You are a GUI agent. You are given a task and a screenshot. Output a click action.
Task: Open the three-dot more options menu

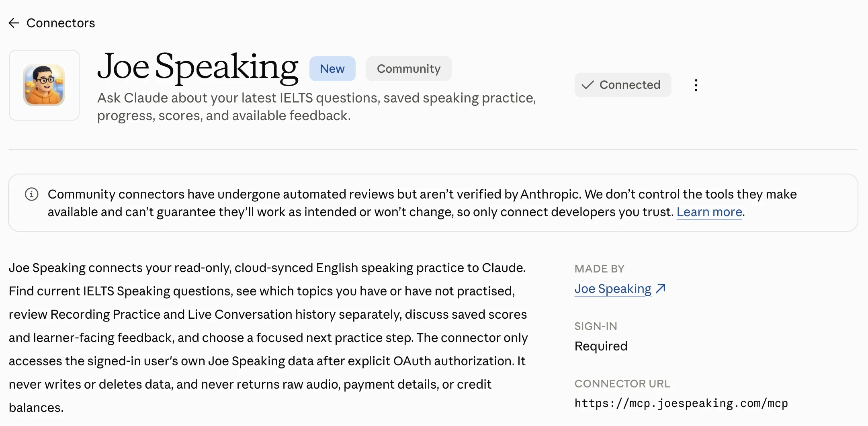(696, 85)
